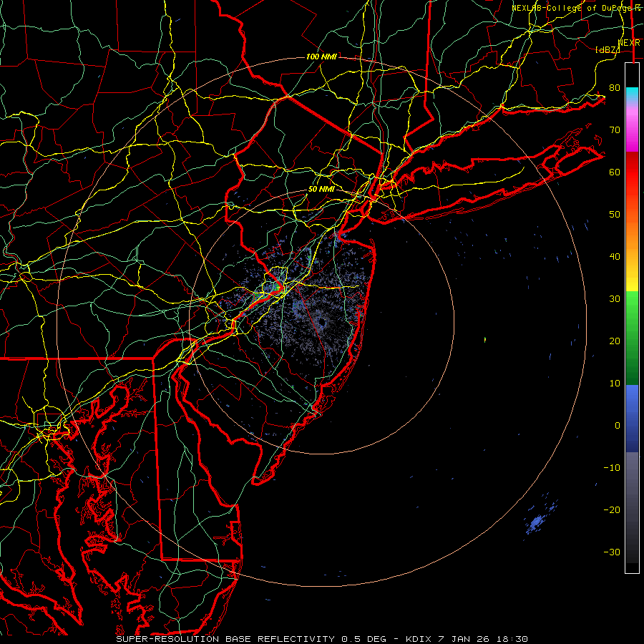Pick the green segment of the color scale
Screen dimensions: 644x644
point(632,338)
